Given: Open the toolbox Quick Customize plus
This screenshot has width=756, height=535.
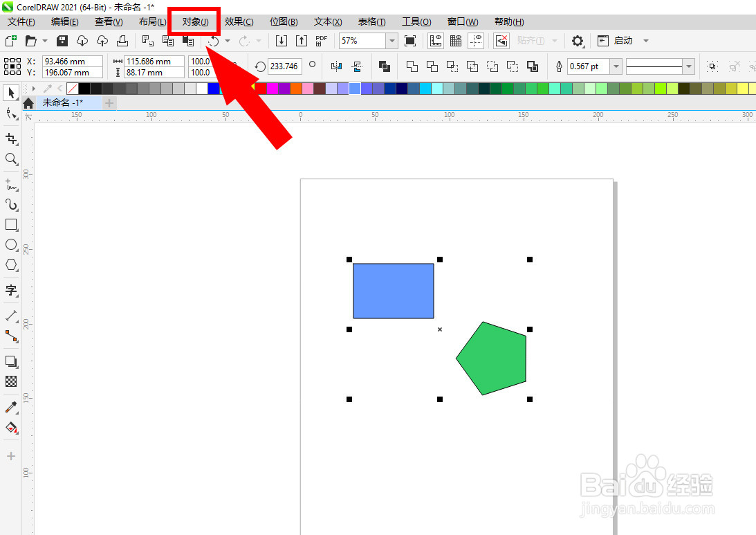Looking at the screenshot, I should pos(11,456).
